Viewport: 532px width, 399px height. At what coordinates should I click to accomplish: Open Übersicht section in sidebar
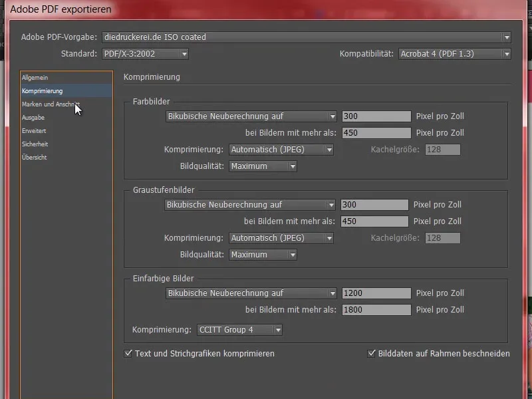[x=66, y=157]
